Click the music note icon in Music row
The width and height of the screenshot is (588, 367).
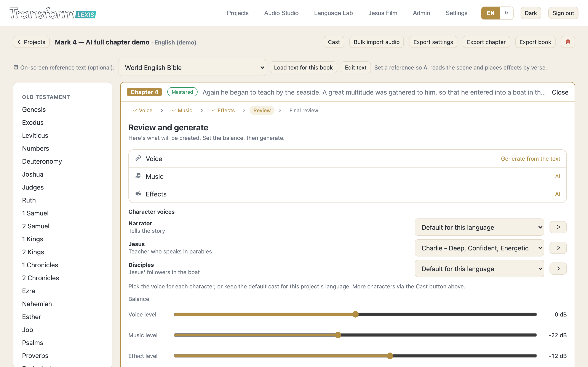[x=138, y=176]
